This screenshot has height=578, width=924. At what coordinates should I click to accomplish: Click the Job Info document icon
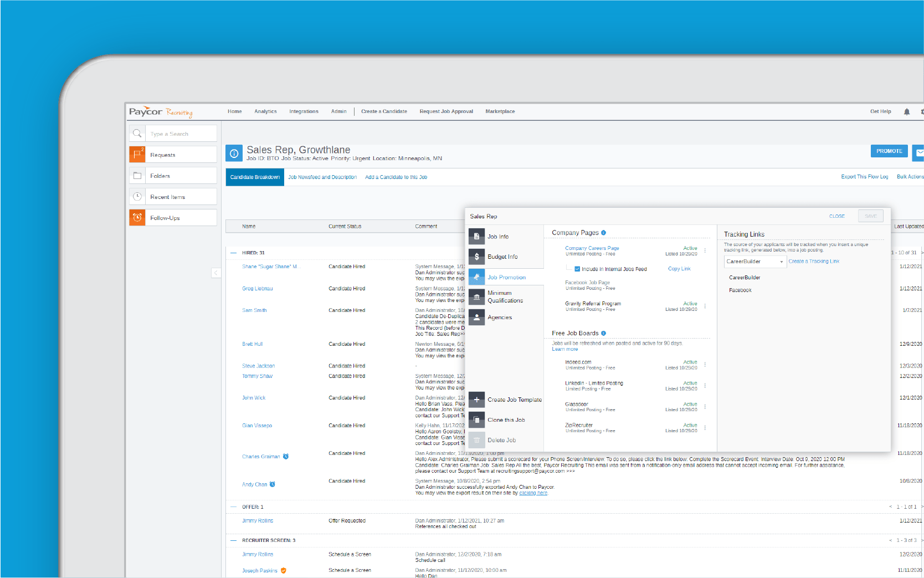476,237
